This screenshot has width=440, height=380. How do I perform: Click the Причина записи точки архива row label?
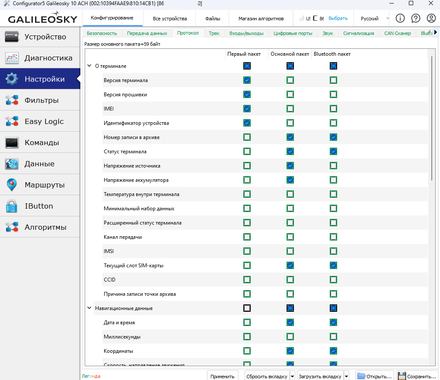click(140, 294)
